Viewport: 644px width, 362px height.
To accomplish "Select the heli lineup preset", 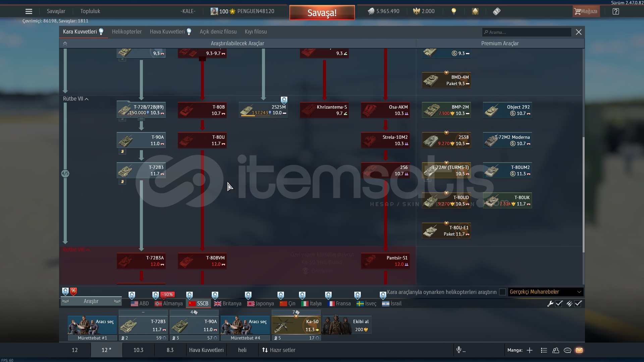I will 242,350.
